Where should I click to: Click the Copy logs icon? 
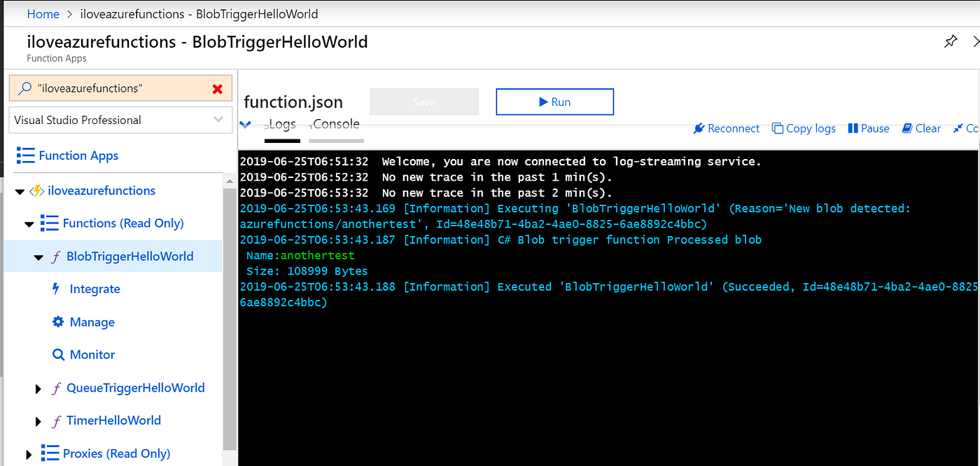pyautogui.click(x=778, y=128)
